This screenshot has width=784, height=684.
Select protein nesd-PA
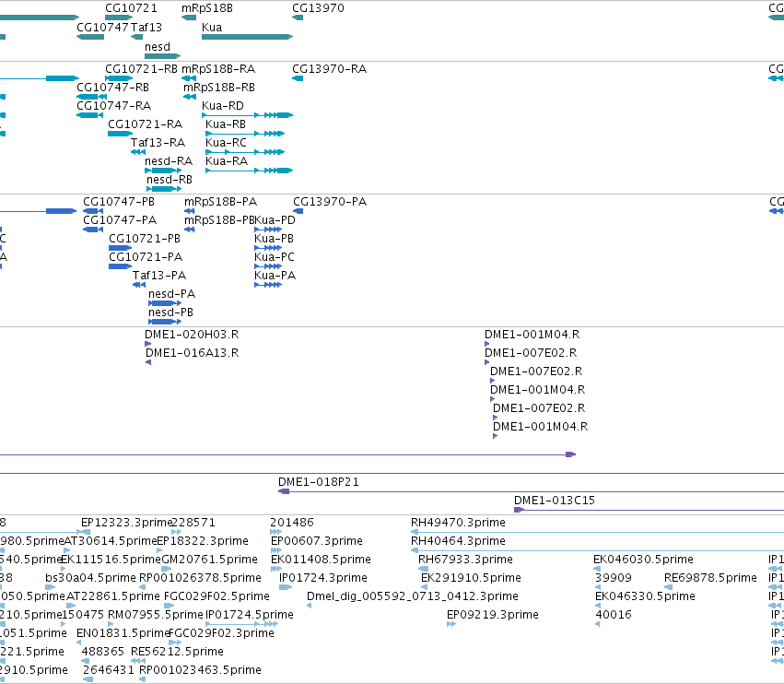pyautogui.click(x=165, y=303)
